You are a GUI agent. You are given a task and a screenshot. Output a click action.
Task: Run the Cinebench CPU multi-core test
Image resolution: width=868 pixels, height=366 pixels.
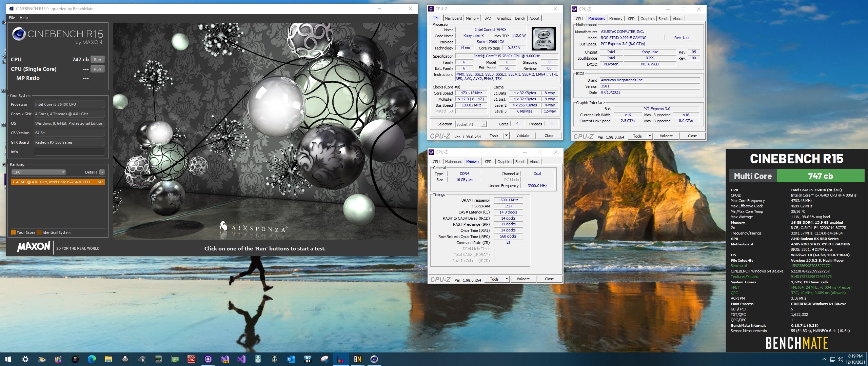[x=98, y=59]
